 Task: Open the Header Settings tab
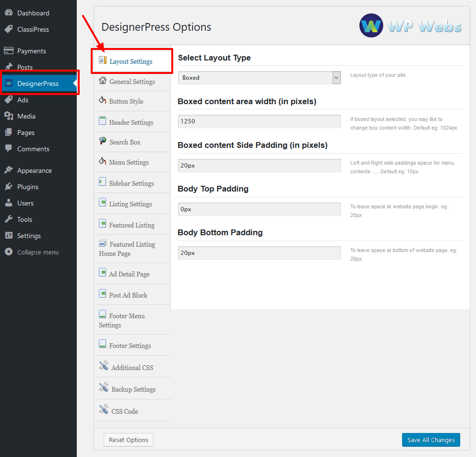pos(132,122)
